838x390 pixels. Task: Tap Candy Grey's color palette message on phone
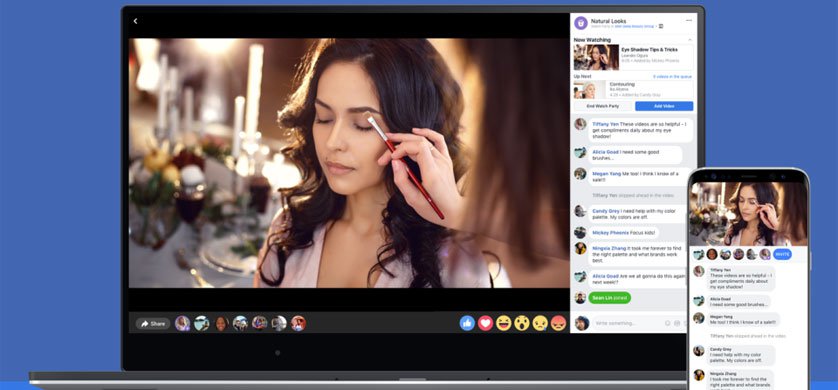tap(741, 355)
